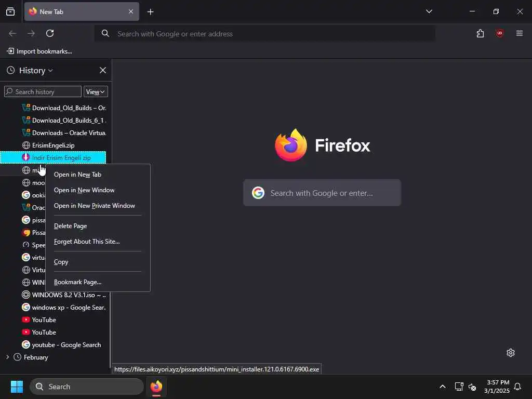Open the network tray icon
This screenshot has width=532, height=399.
pyautogui.click(x=459, y=387)
